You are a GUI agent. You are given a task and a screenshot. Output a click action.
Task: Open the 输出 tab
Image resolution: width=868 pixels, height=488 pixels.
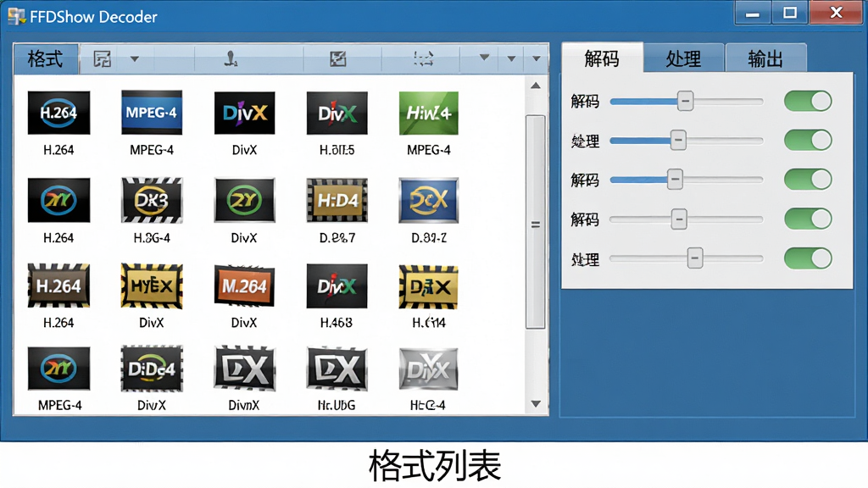(765, 58)
